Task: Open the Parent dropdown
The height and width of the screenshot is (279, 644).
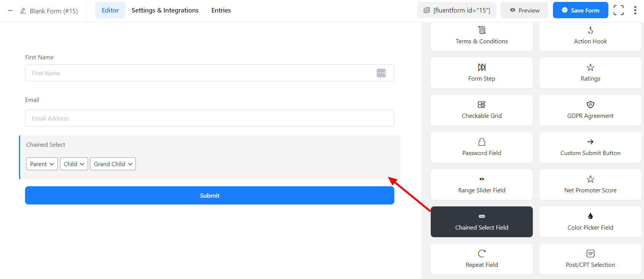Action: pyautogui.click(x=42, y=164)
